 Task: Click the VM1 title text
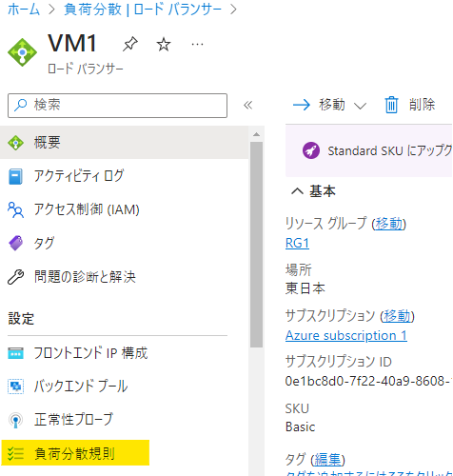72,44
